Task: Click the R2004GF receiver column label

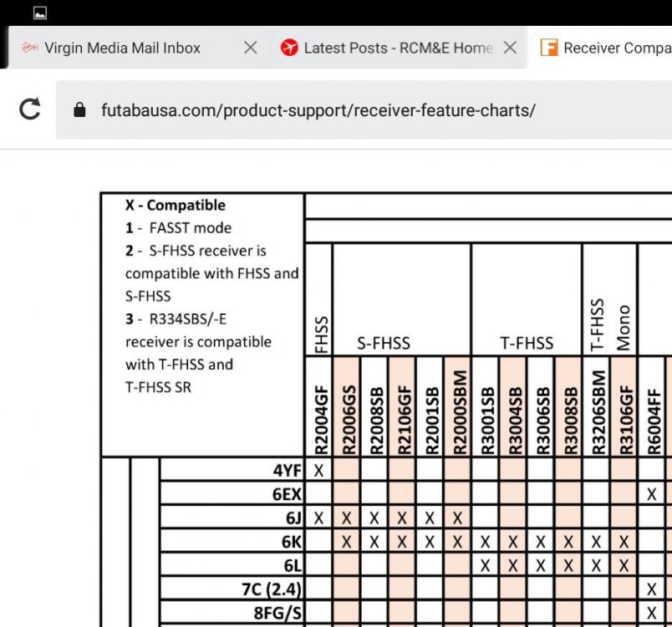Action: pos(321,420)
